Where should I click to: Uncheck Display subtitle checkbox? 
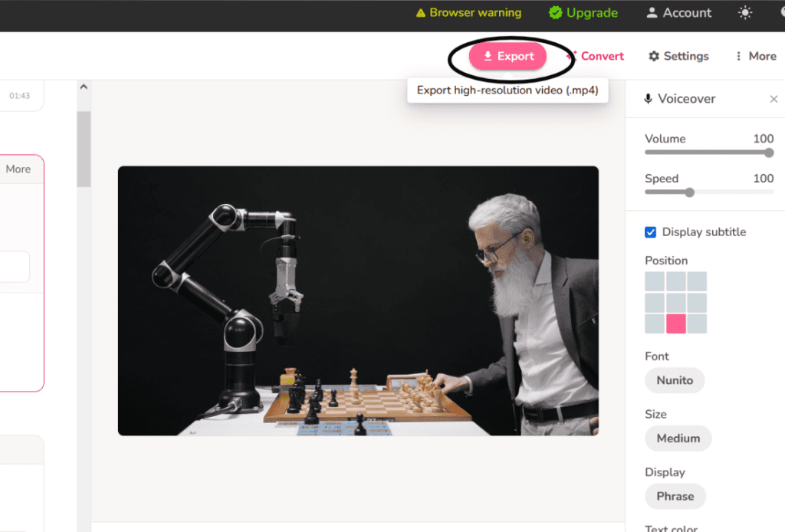[651, 232]
